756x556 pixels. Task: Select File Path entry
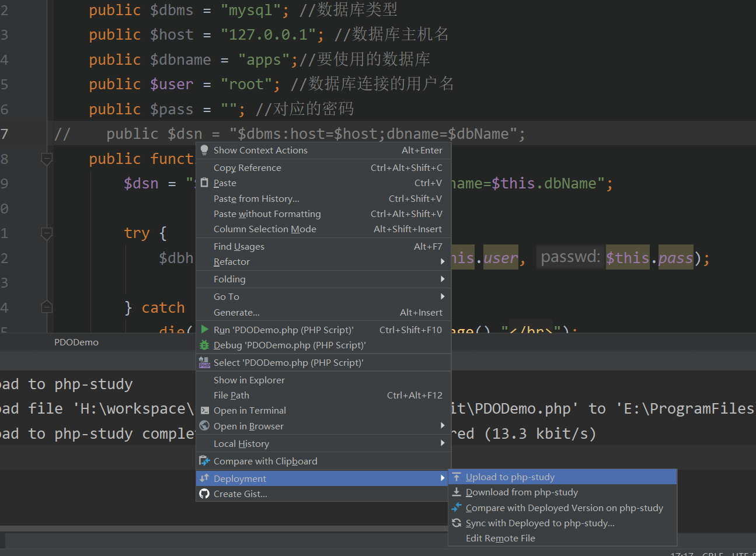coord(323,395)
